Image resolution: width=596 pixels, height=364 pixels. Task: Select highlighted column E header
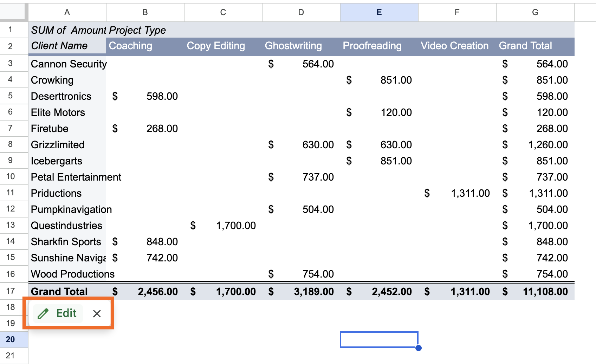pos(379,13)
